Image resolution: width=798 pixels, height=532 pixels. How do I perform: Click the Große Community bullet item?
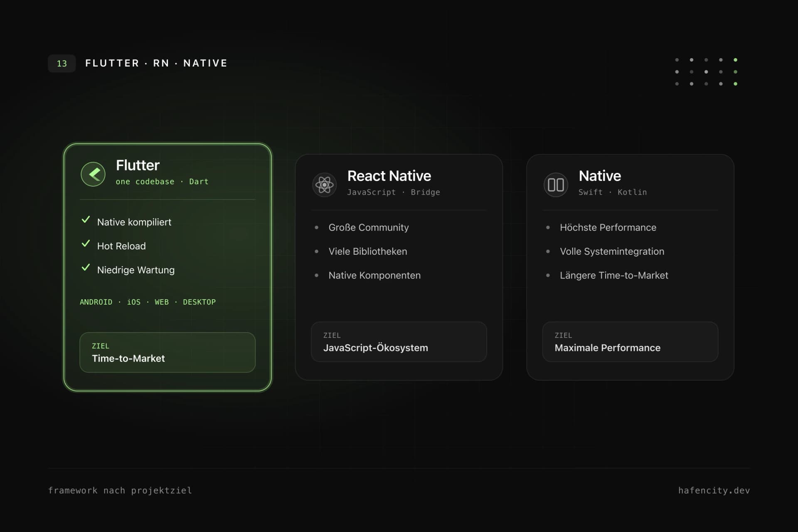click(x=369, y=227)
